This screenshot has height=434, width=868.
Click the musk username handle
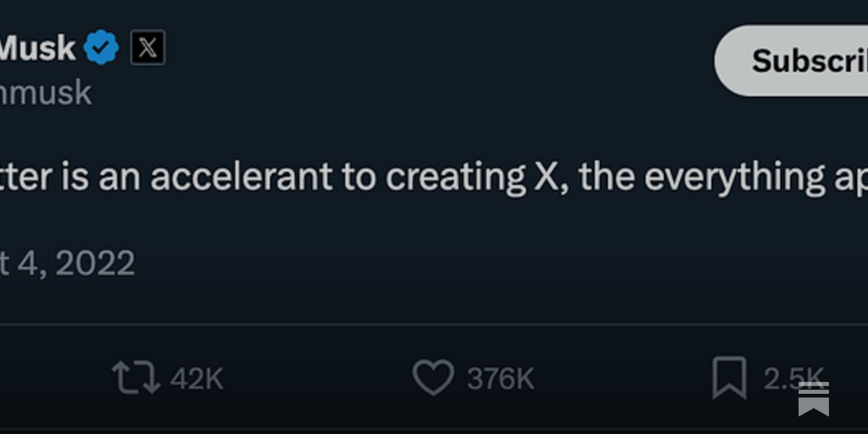coord(46,92)
